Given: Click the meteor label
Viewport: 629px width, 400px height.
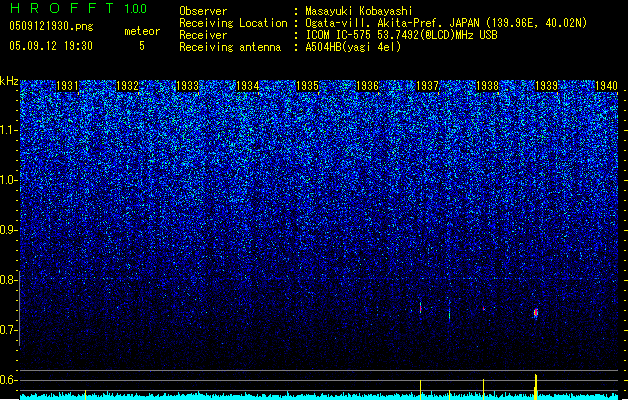Looking at the screenshot, I should tap(142, 31).
